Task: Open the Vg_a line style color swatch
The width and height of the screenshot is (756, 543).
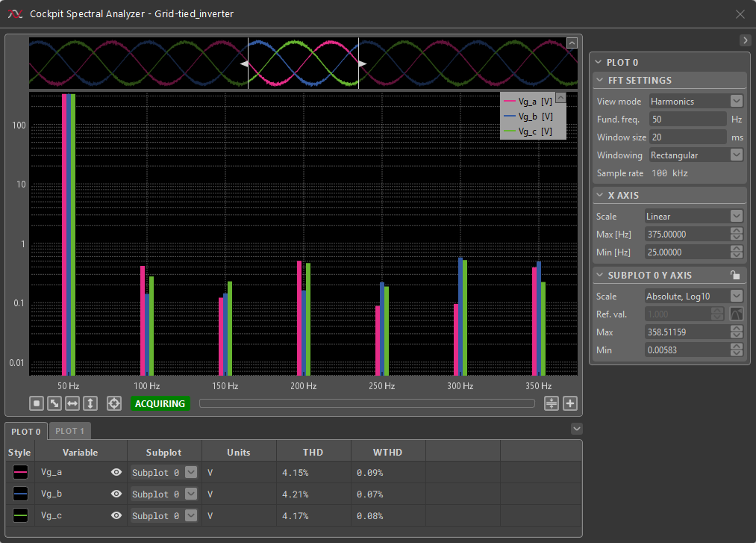Action: coord(20,472)
